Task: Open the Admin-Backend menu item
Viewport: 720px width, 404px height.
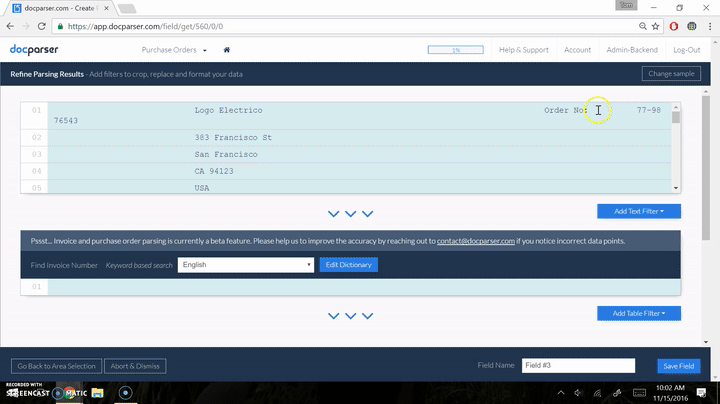Action: pos(630,49)
